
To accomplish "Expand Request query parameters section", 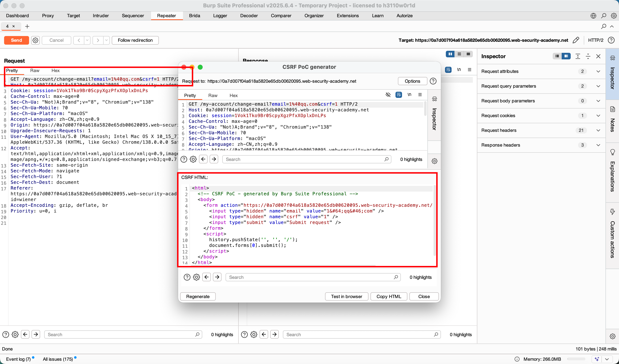I will (x=598, y=86).
